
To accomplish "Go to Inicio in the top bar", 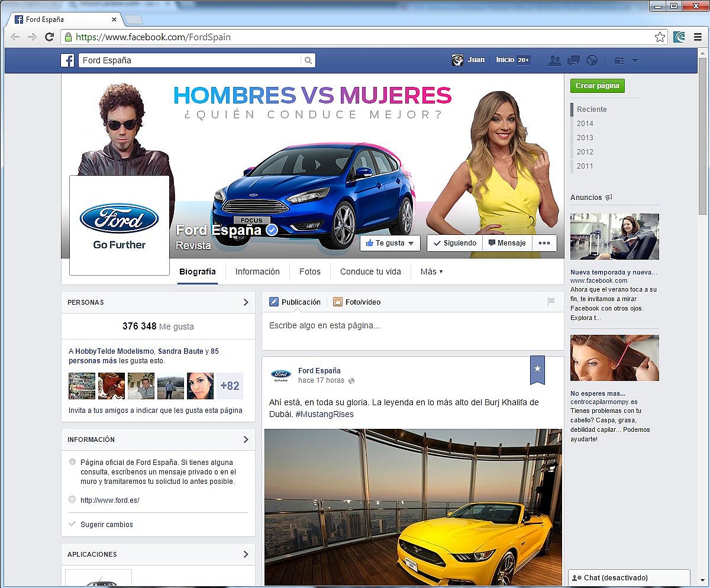I will coord(505,60).
